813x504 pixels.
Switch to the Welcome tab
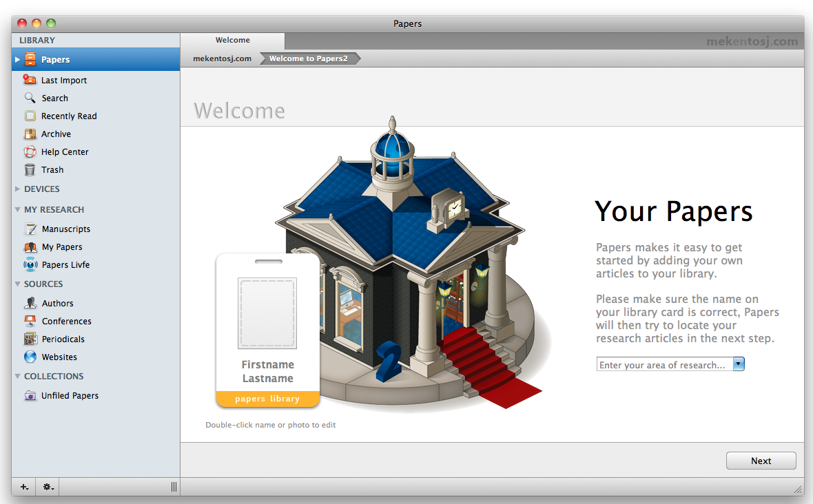pos(232,41)
